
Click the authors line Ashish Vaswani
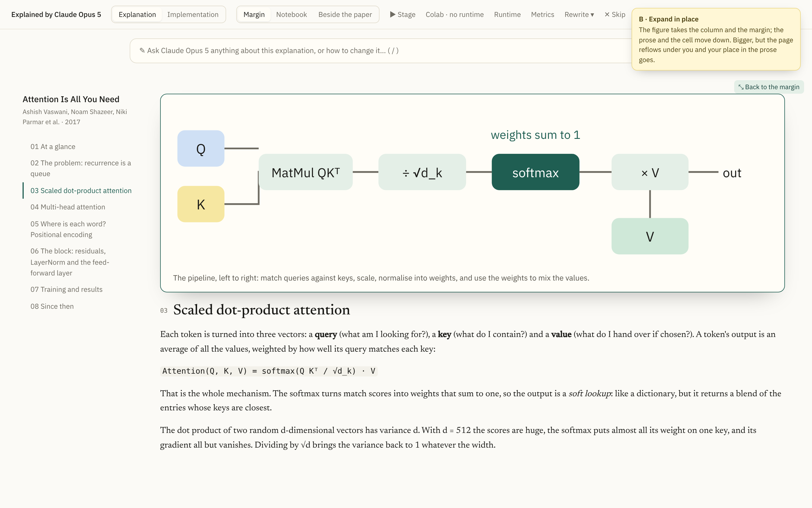74,117
